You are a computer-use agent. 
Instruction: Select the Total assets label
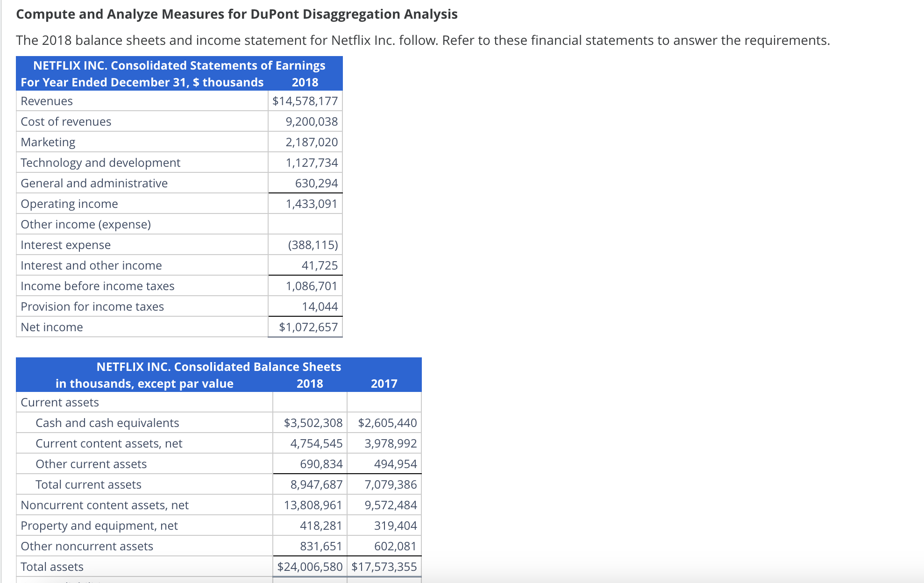coord(52,567)
